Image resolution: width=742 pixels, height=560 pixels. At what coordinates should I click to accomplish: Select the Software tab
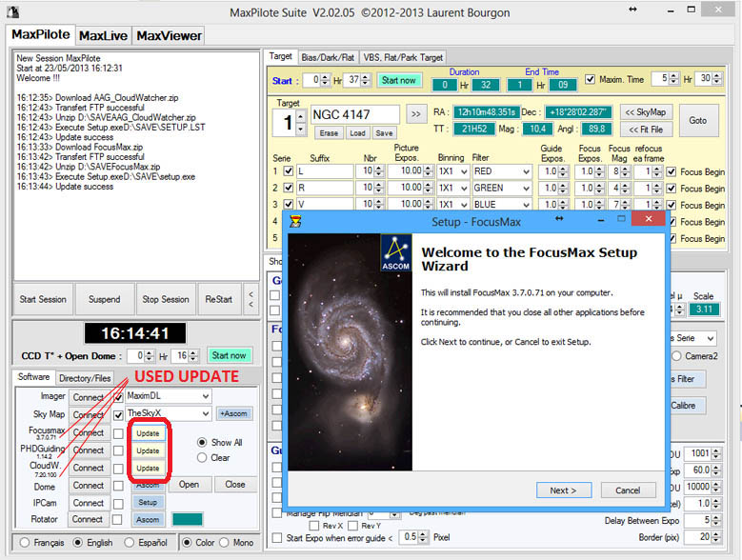(33, 377)
